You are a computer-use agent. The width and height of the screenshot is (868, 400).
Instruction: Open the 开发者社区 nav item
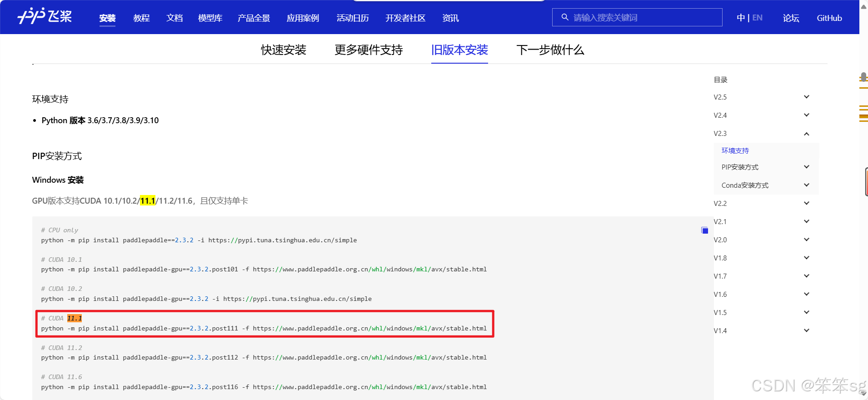click(x=405, y=18)
